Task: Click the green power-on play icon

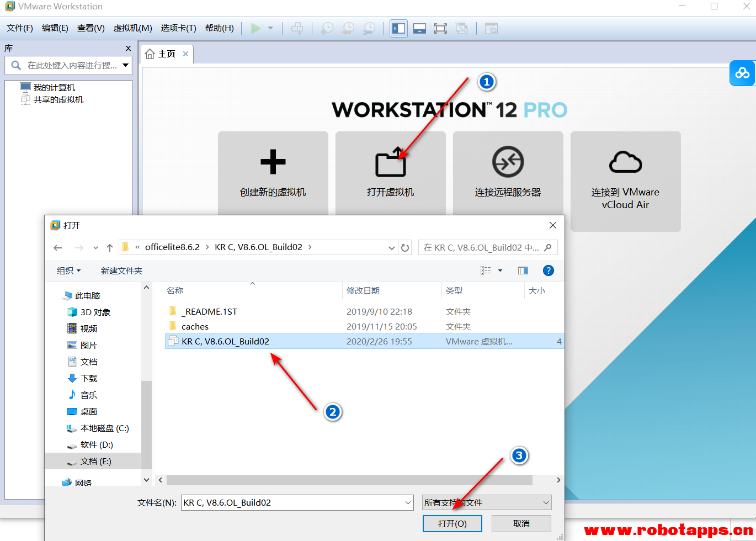Action: [x=255, y=28]
